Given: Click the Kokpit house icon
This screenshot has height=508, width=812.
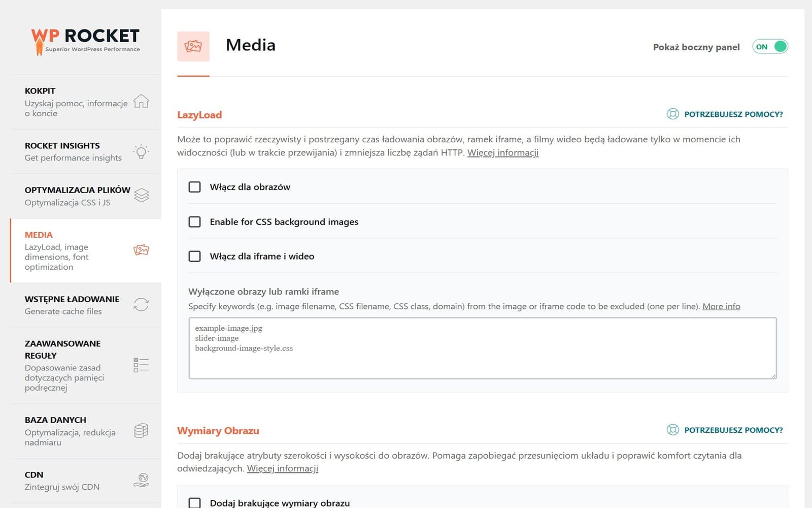Looking at the screenshot, I should tap(141, 101).
